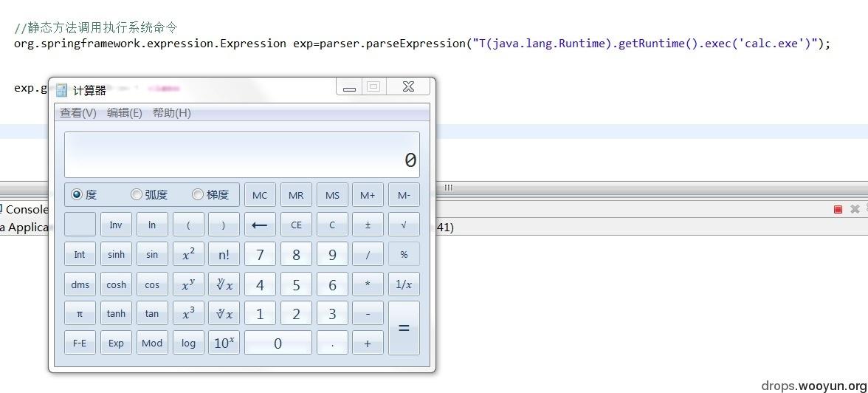Click the tanh button
This screenshot has width=868, height=393.
[116, 313]
